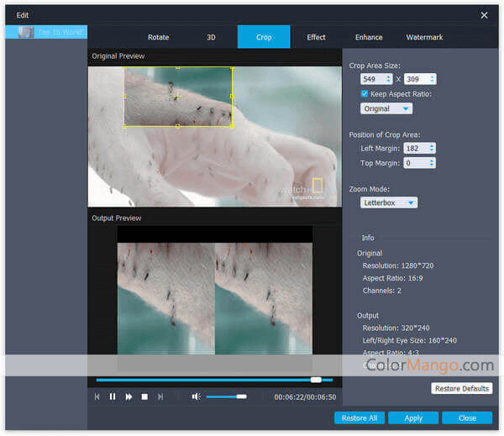Screen dimensions: 504x436
Task: Open the Letterbox zoom mode dropdown
Action: click(389, 203)
